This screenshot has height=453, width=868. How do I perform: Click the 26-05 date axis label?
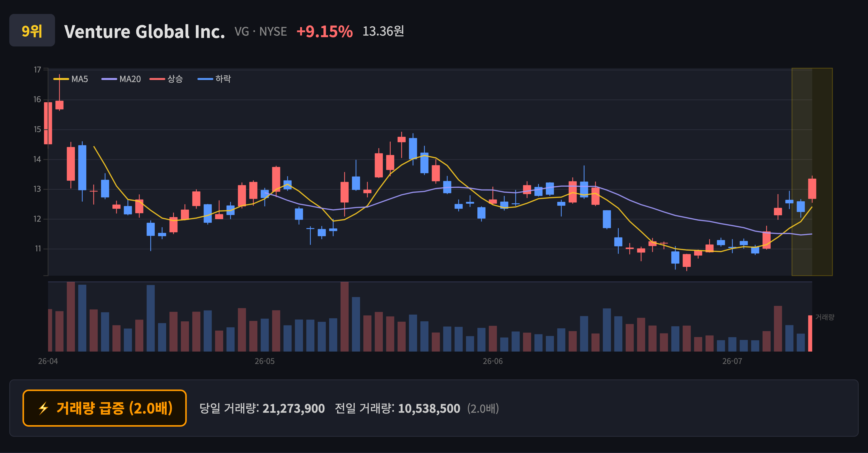click(265, 361)
